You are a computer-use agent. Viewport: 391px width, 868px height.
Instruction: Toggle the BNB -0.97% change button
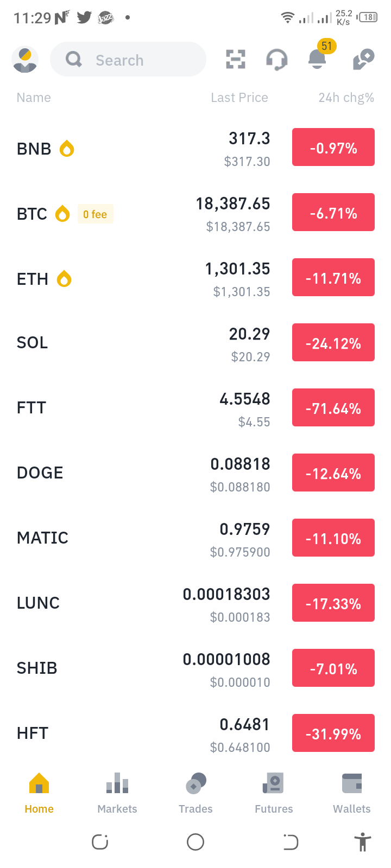[x=333, y=147]
